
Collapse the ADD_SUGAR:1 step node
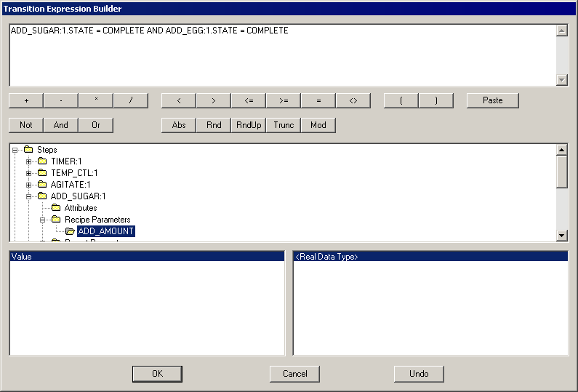click(x=29, y=196)
